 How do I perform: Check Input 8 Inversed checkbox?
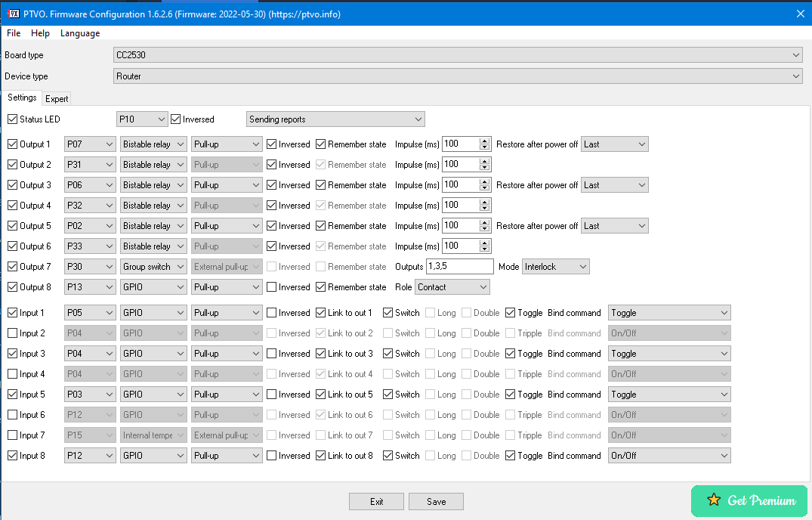[271, 456]
